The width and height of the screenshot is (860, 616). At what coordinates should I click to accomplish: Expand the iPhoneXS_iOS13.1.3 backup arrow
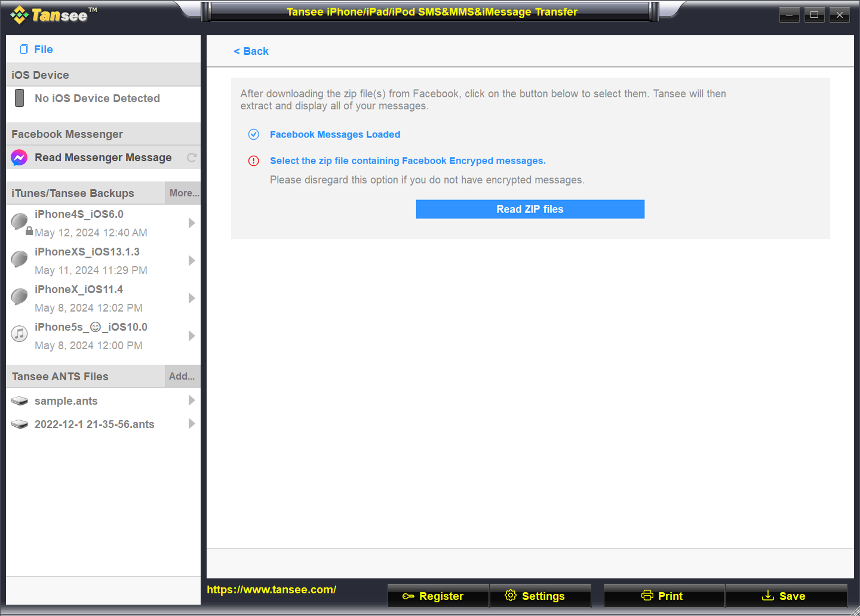192,260
